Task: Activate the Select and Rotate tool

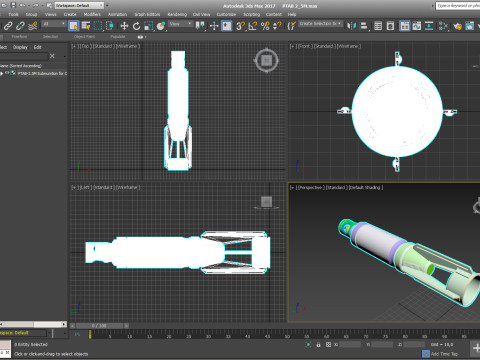Action: pos(136,26)
